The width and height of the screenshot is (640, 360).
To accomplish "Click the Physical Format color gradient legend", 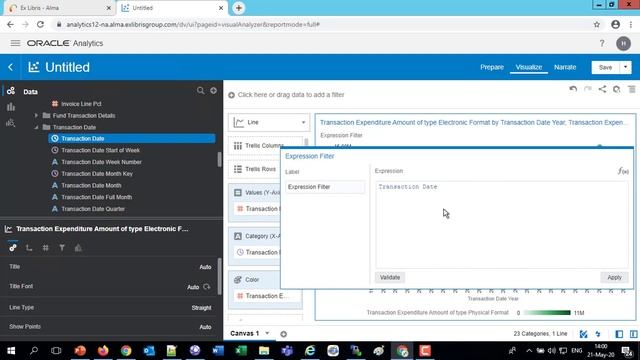I will coord(547,313).
